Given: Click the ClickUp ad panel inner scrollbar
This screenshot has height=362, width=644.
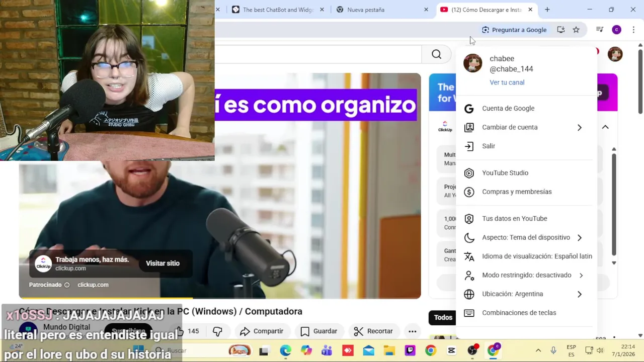Looking at the screenshot, I should click(614, 204).
